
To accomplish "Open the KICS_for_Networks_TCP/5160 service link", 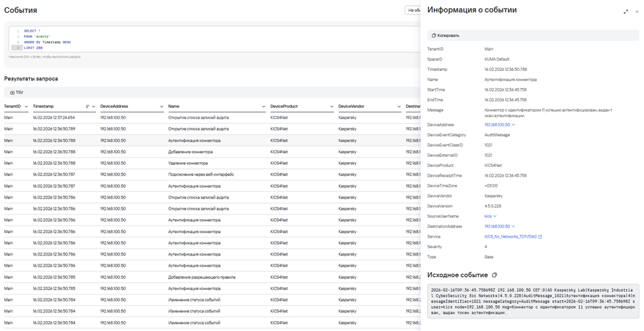I will 511,236.
